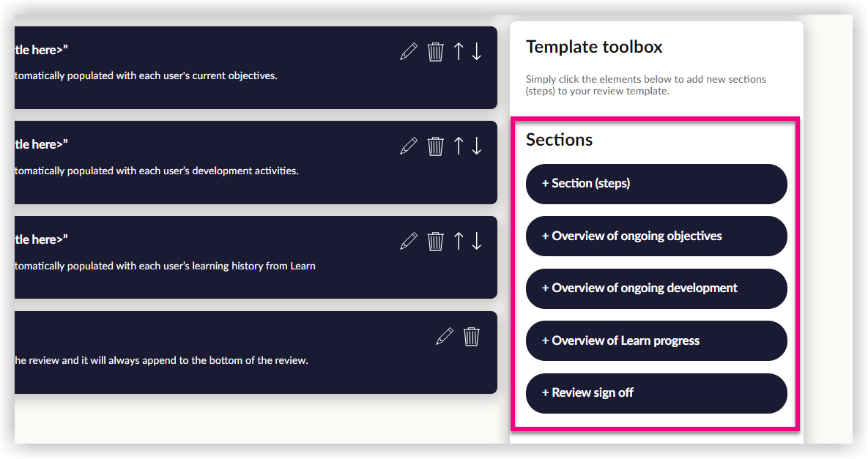Delete the Learn history section using the trash icon
Screen dimensions: 868x459
[435, 241]
